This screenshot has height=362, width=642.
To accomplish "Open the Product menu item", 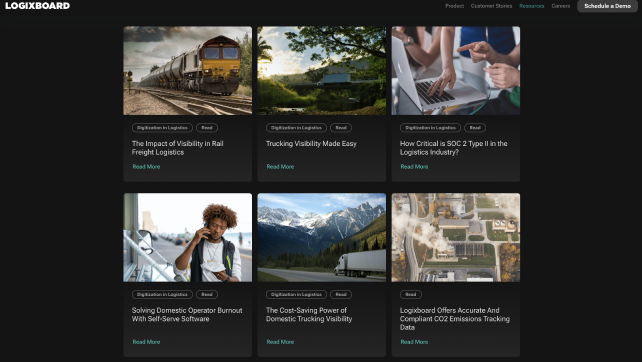I will (454, 6).
